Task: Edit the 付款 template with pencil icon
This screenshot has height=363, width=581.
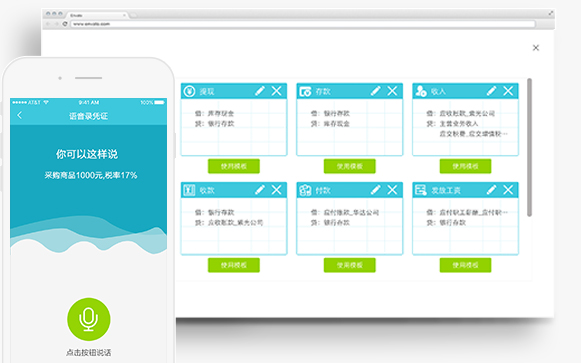Action: 376,190
